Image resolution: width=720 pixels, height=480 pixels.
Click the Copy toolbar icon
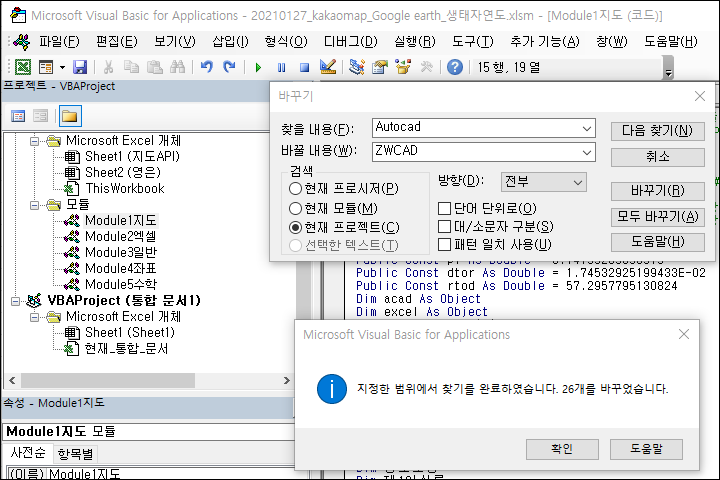coord(132,67)
